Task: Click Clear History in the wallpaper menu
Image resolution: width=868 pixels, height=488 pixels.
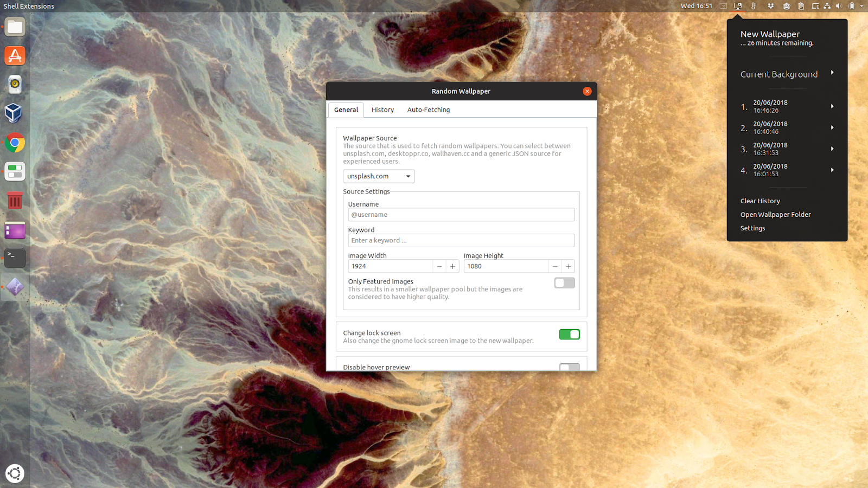Action: 759,201
